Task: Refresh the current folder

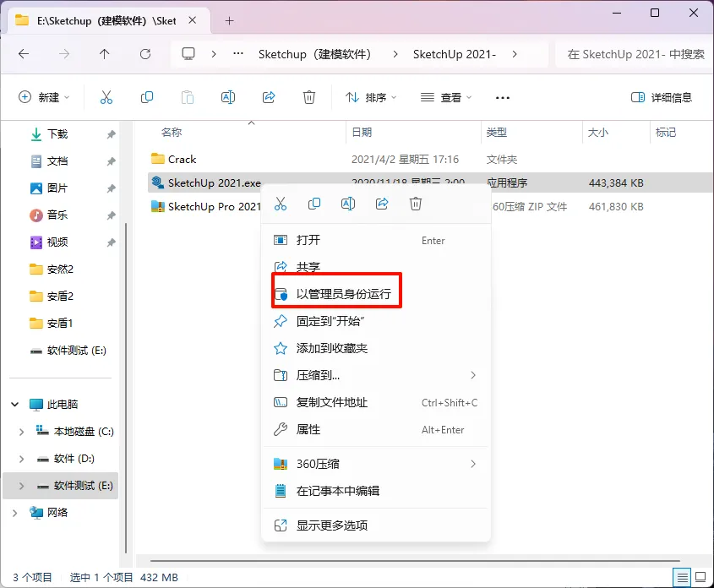Action: pos(145,54)
